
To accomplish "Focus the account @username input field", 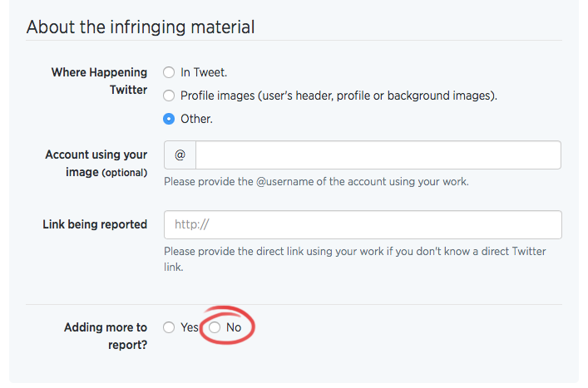I will click(378, 155).
